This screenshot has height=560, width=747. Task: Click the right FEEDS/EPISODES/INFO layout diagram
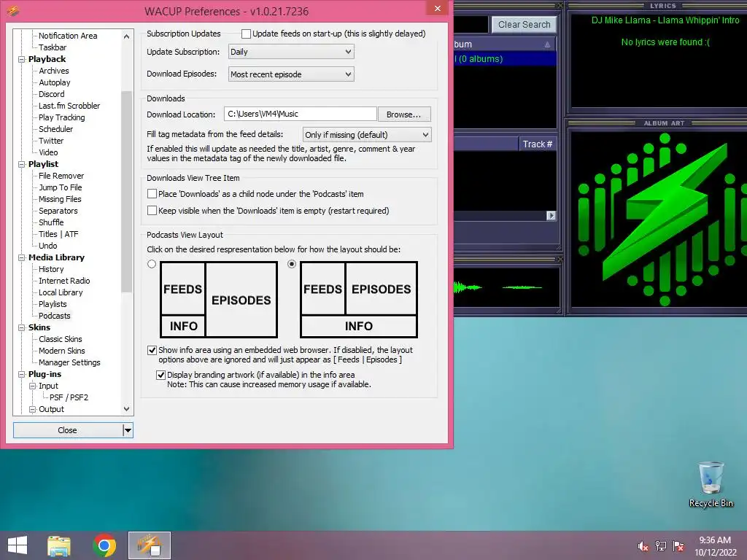click(359, 300)
